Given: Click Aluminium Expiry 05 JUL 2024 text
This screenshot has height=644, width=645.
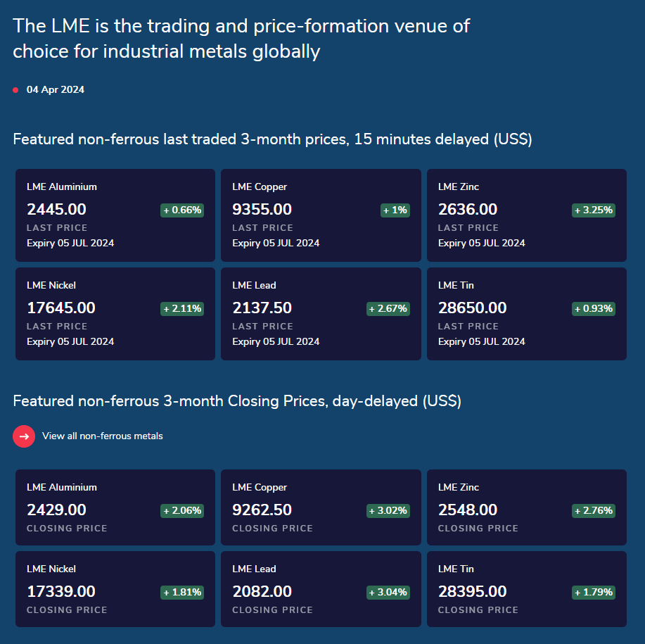Looking at the screenshot, I should point(70,244).
